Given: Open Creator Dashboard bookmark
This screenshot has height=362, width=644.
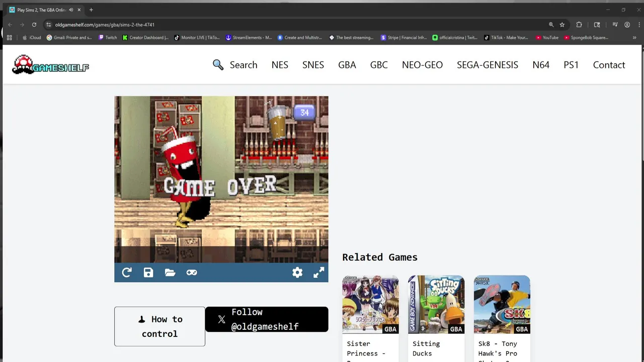Looking at the screenshot, I should point(146,38).
